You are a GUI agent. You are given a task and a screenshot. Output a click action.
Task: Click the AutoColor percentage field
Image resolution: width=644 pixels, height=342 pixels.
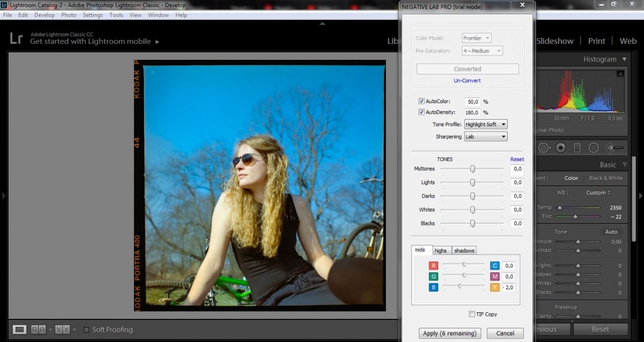point(472,102)
